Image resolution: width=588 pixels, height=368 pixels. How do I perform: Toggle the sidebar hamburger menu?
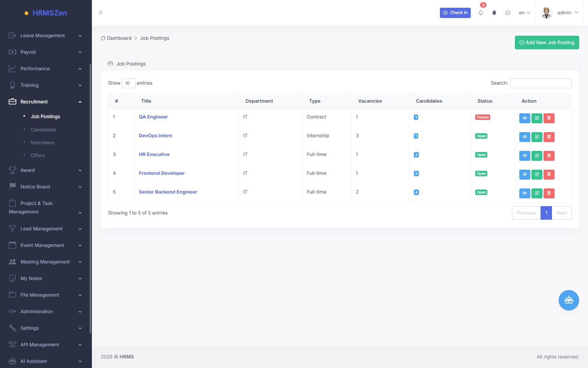(x=101, y=13)
